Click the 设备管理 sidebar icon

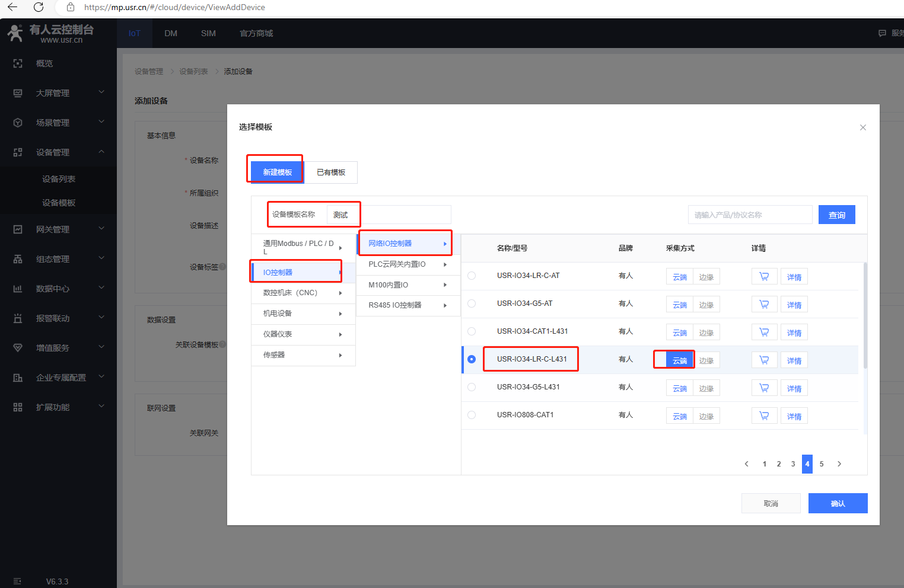coord(18,152)
